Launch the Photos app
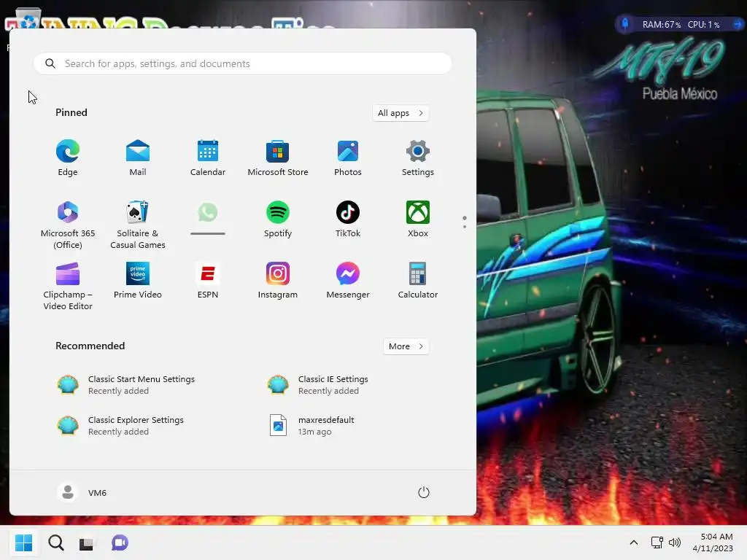The width and height of the screenshot is (747, 560). pos(348,158)
